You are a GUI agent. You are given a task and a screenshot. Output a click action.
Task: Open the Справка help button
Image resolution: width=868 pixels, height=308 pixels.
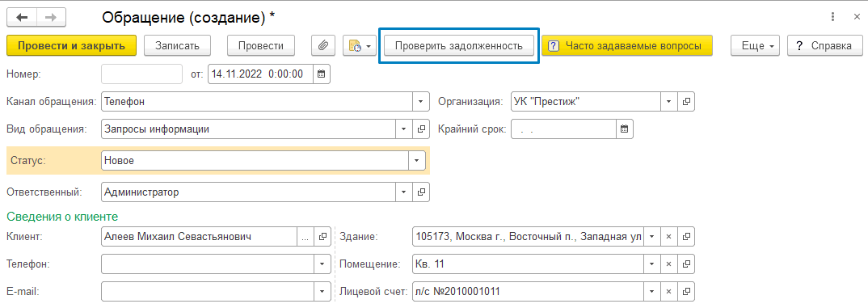click(824, 46)
